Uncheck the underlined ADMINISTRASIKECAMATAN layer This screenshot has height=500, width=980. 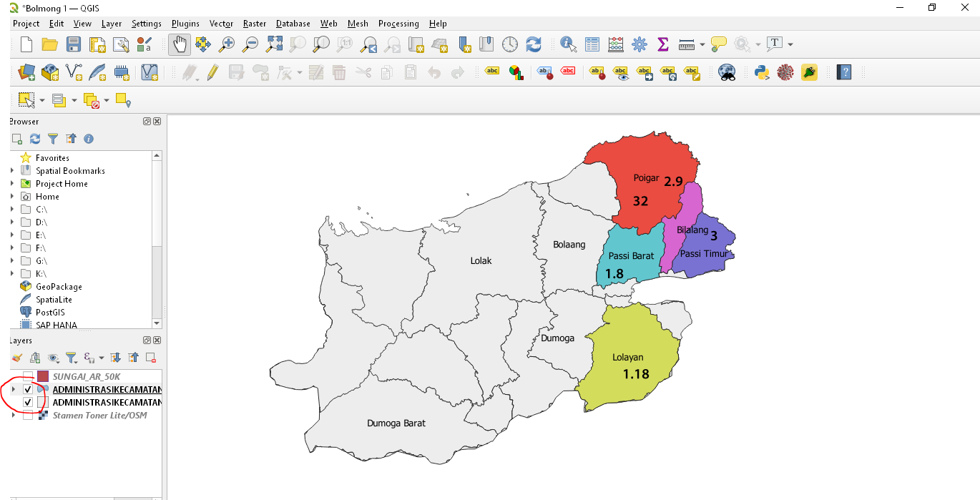coord(28,389)
